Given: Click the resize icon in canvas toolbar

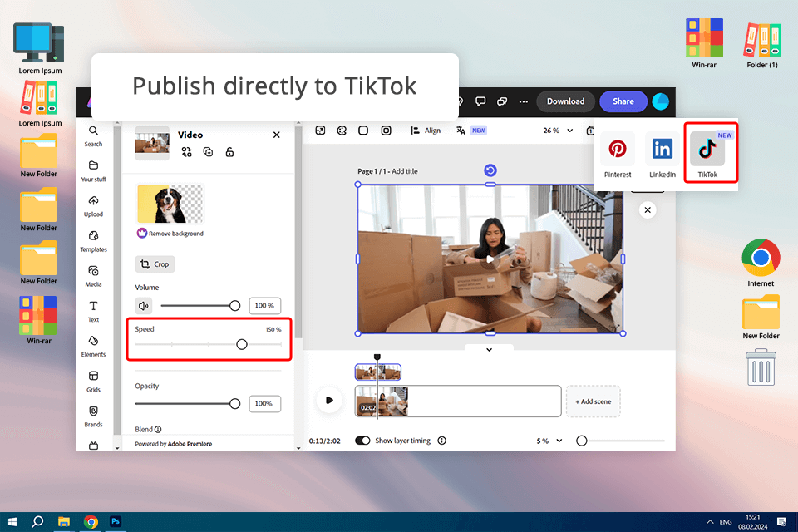Looking at the screenshot, I should tap(320, 131).
